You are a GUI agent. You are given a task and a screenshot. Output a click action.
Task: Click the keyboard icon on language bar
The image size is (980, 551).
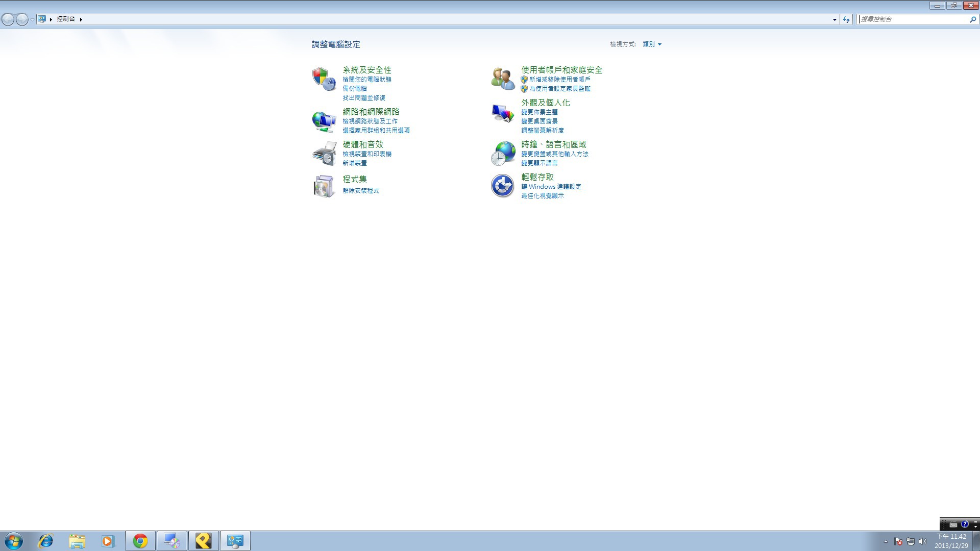point(953,524)
